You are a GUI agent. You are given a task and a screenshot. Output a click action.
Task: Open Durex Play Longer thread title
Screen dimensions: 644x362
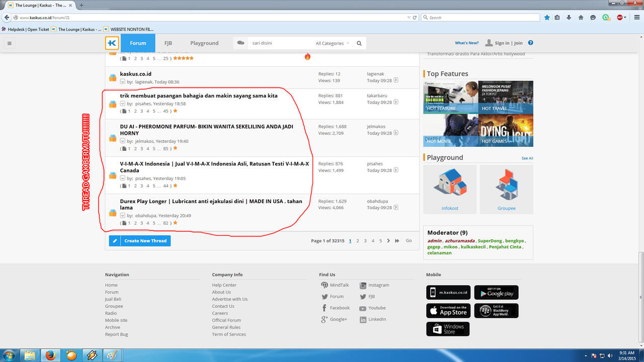point(211,204)
